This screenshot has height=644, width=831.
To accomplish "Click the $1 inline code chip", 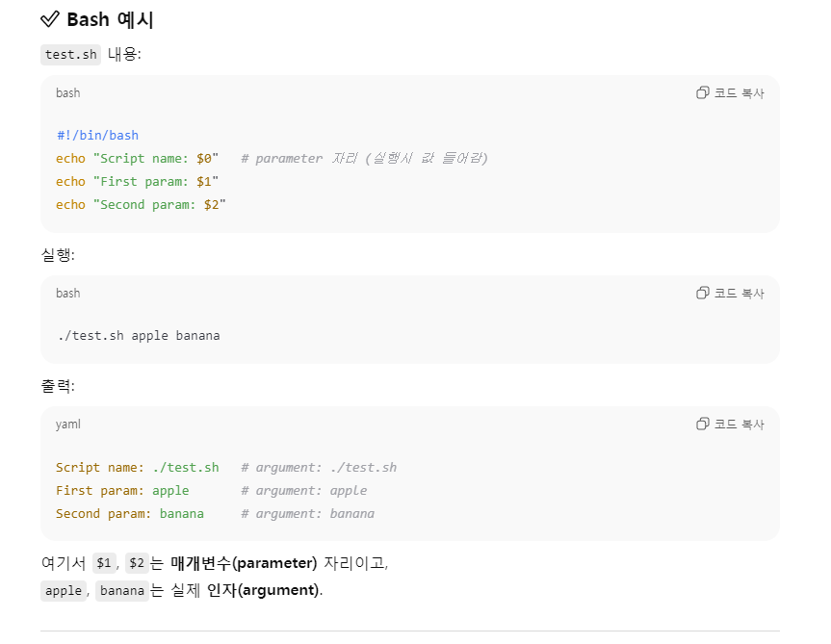I will (x=104, y=562).
